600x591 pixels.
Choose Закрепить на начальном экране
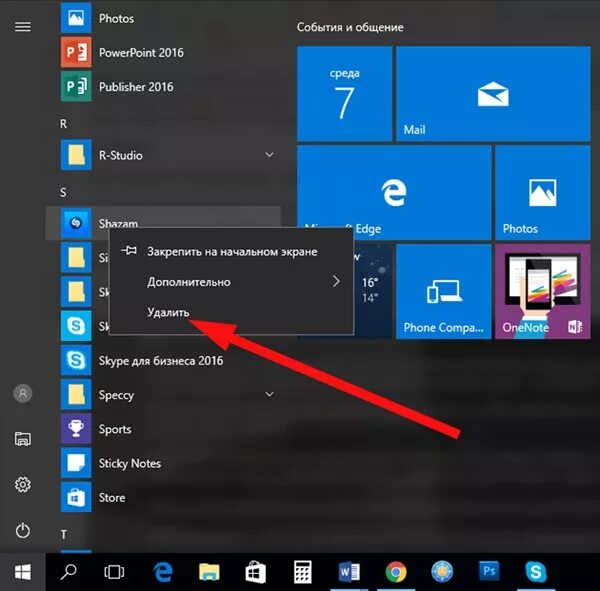[x=231, y=251]
